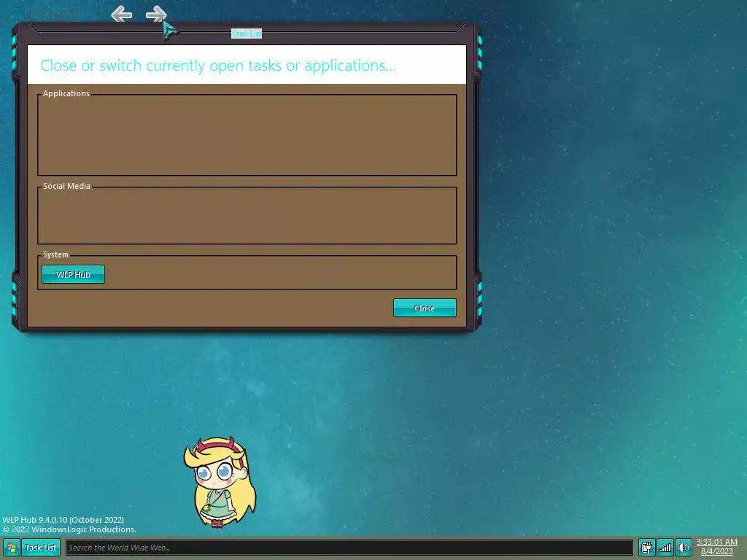Screen dimensions: 747x560
Task: Click the forward arrow above the Task List window
Action: pos(156,15)
